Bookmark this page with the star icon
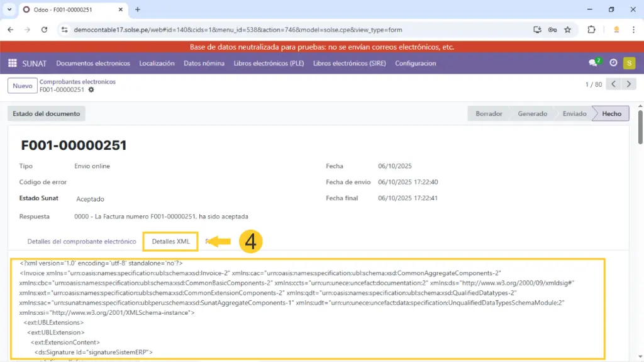Image resolution: width=644 pixels, height=362 pixels. point(567,30)
